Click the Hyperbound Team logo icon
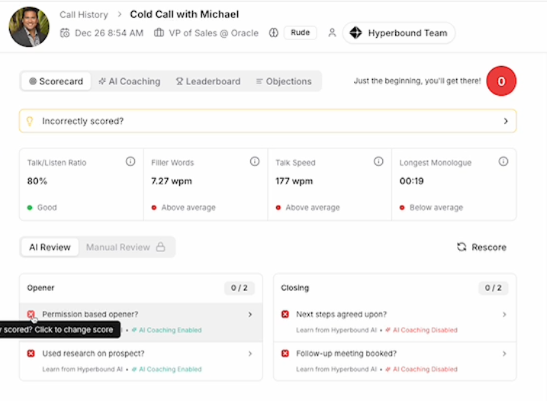Viewport: 547px width, 401px height. 356,33
